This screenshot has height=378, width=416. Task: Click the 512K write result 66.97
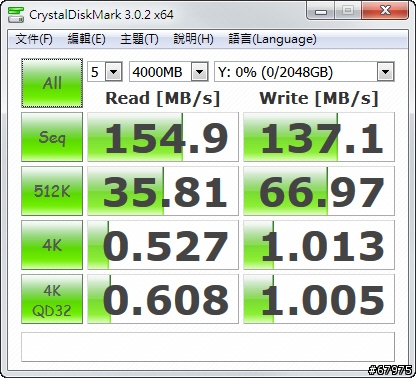pos(319,191)
